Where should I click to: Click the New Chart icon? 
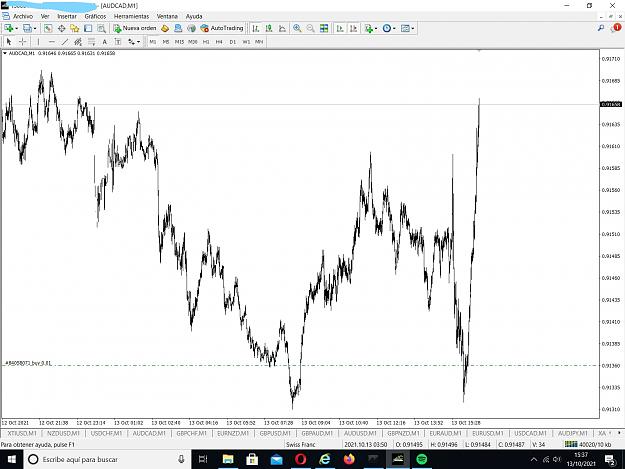pyautogui.click(x=9, y=28)
